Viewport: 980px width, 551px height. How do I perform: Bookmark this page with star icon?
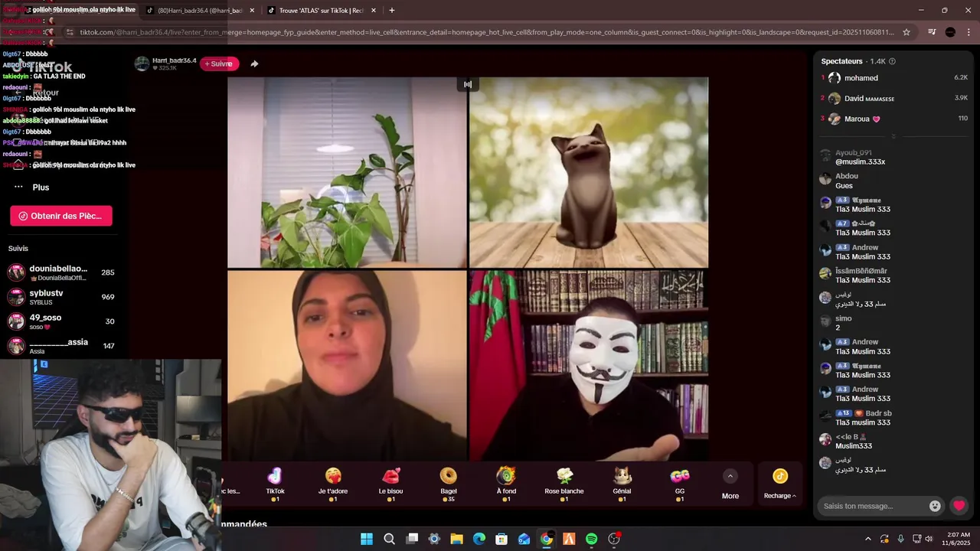click(906, 32)
